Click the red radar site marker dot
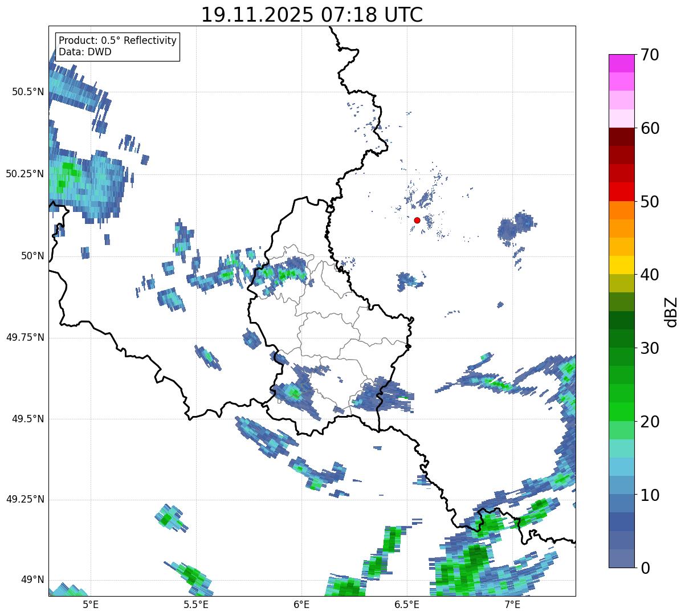Screen dimensions: 685x616 tap(417, 220)
